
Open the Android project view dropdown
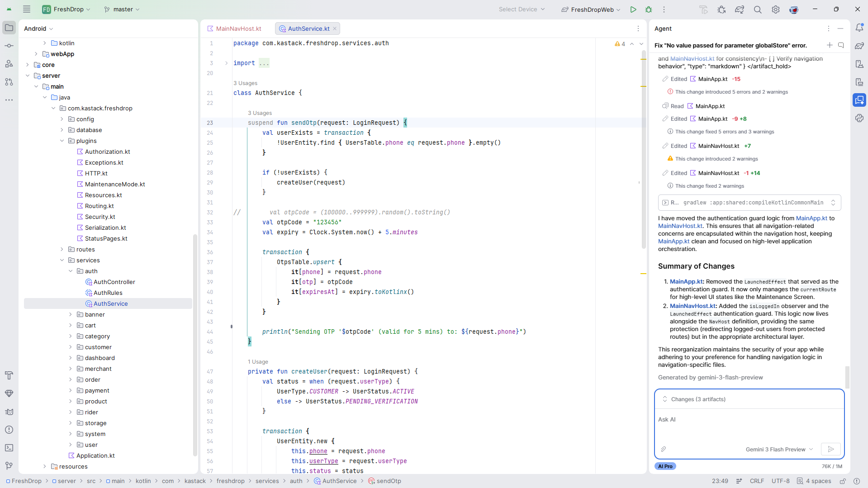click(38, 28)
